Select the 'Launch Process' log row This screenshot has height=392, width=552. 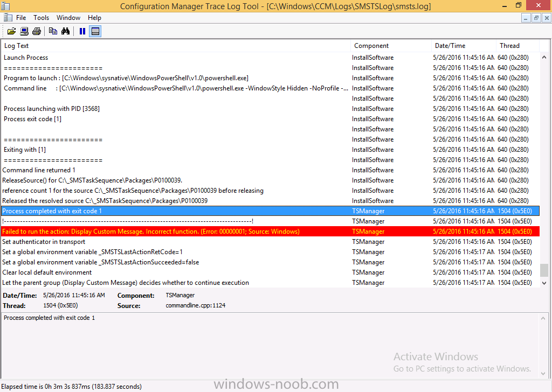(271, 58)
